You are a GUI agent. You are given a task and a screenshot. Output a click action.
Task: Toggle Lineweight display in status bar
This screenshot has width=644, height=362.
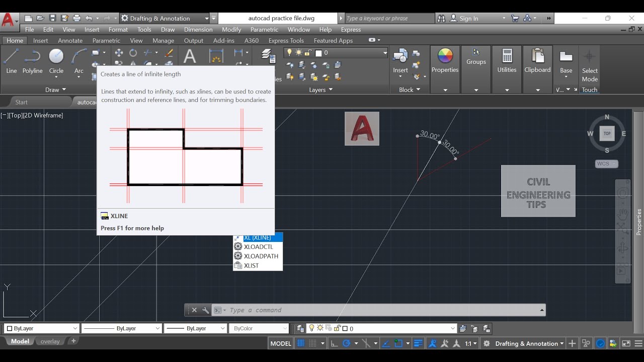419,343
